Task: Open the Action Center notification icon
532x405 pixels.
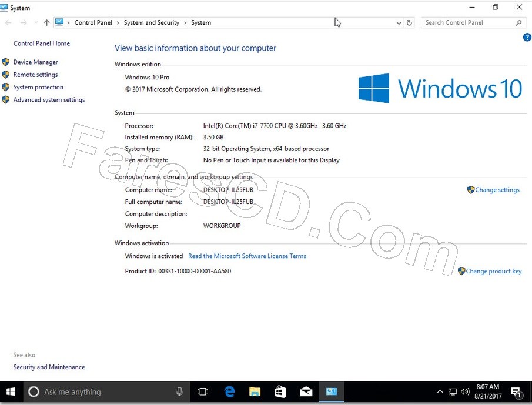Action: pyautogui.click(x=516, y=393)
